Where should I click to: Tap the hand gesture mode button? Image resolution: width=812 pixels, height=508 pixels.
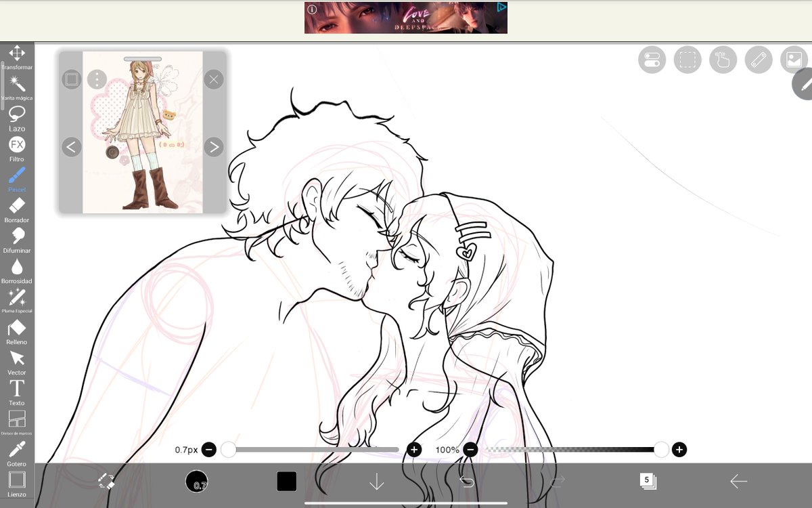tap(723, 60)
